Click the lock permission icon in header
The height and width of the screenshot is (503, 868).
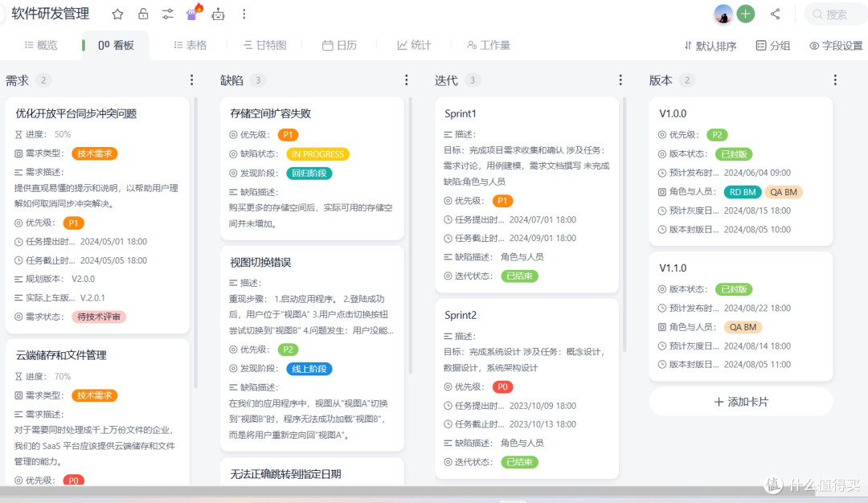(143, 14)
